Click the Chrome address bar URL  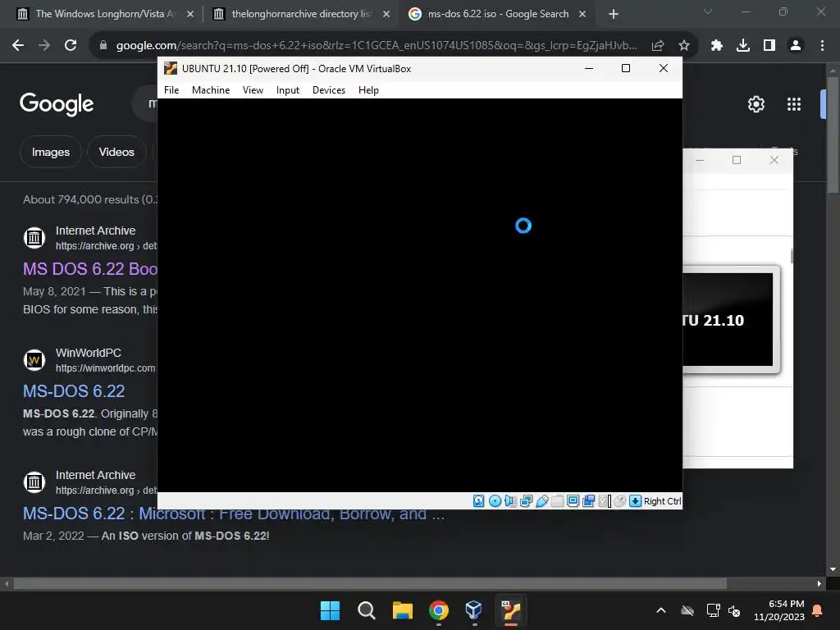pos(376,46)
